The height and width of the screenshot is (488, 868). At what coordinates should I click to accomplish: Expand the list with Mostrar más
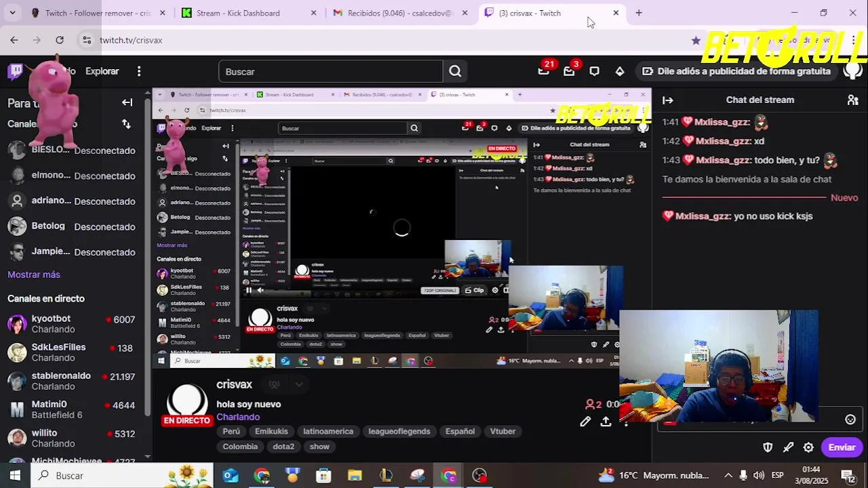[x=34, y=274]
